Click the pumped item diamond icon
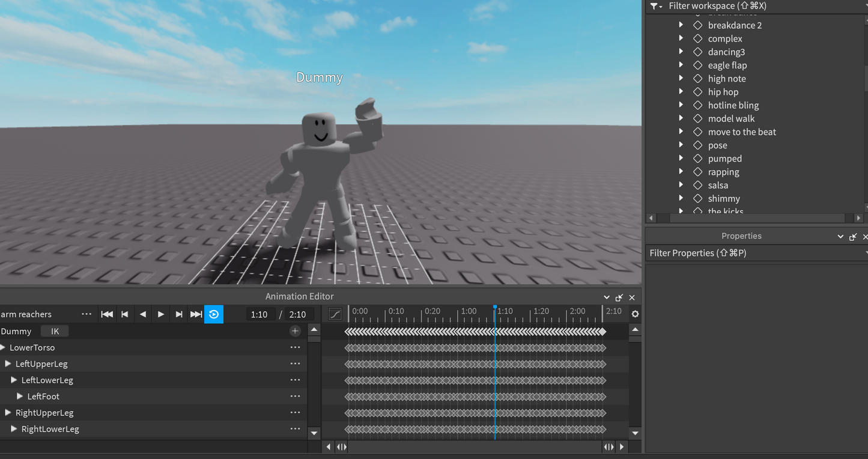This screenshot has width=868, height=459. point(697,159)
